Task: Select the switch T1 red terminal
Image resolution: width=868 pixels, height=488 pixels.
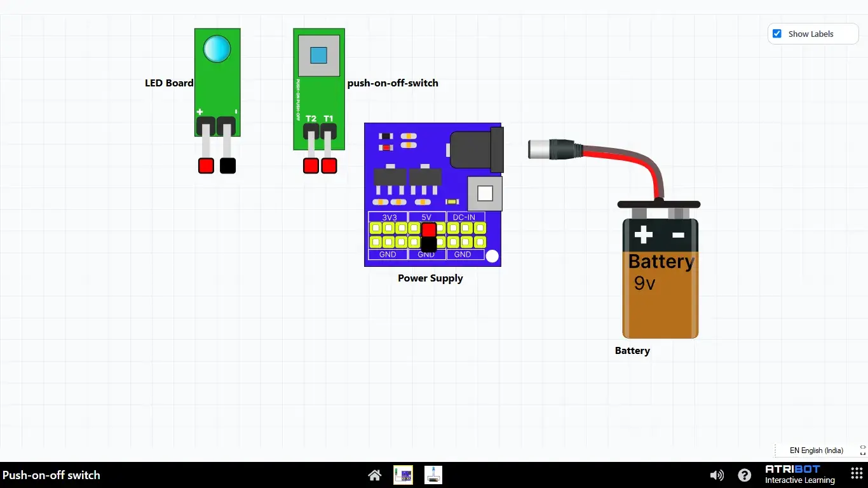Action: 329,166
